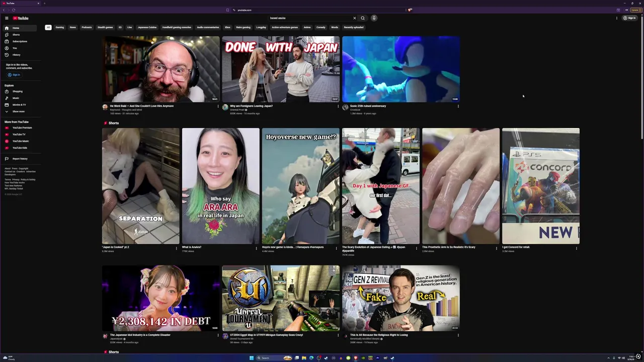The height and width of the screenshot is (362, 644).
Task: Open Shorts in the sidebar
Action: click(19, 35)
